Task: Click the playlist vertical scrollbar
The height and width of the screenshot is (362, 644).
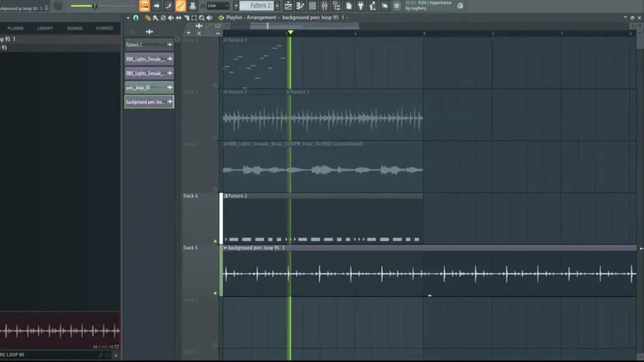Action: [x=639, y=42]
